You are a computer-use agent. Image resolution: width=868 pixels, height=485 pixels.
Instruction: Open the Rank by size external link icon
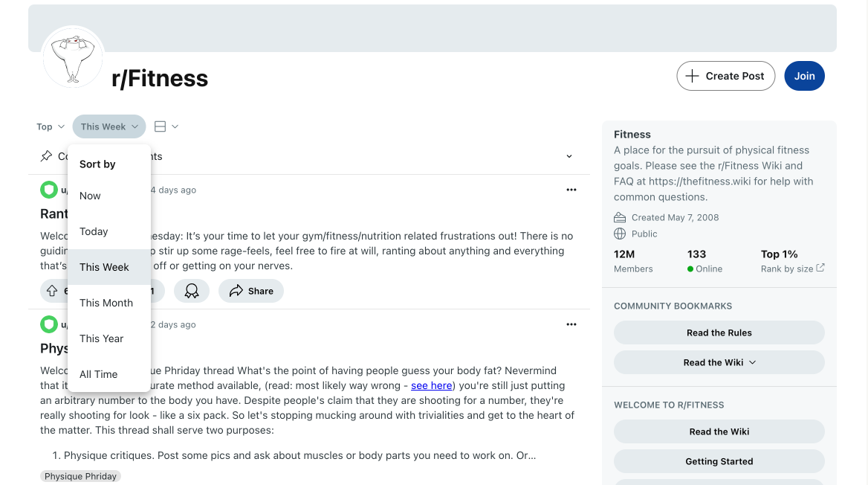pos(820,268)
